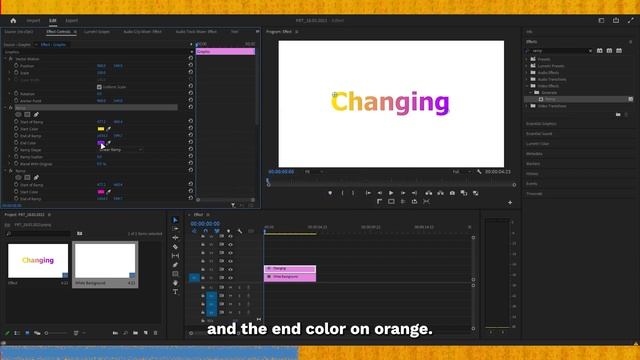The image size is (640, 360).
Task: Select the Selection arrow tool
Action: (x=176, y=220)
